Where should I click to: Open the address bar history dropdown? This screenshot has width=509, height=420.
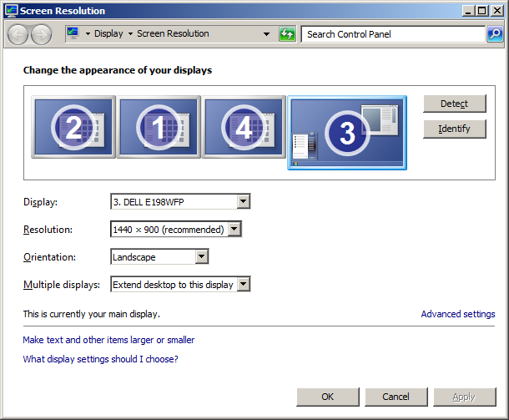point(266,34)
